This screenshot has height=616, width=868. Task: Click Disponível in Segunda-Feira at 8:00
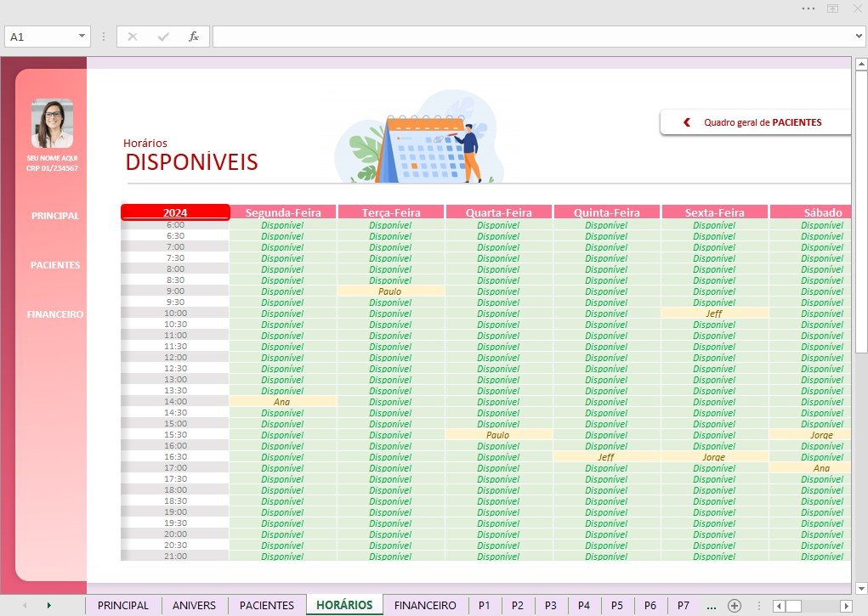tap(282, 269)
